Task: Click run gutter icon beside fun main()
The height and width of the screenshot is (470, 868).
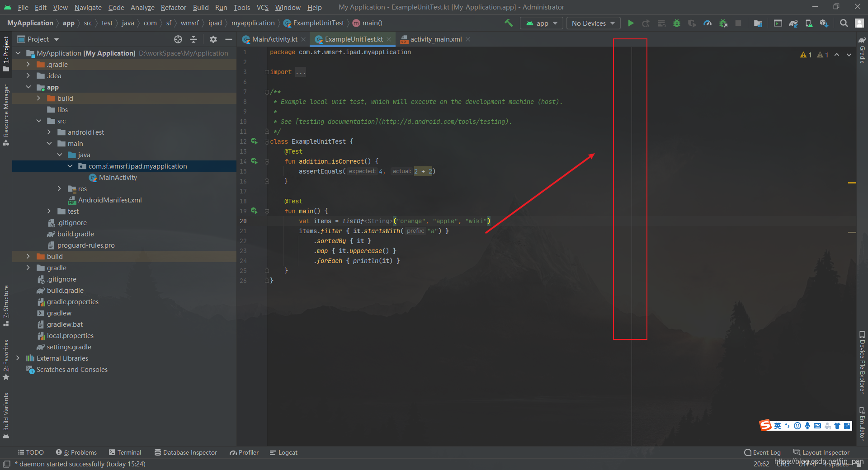Action: [254, 211]
